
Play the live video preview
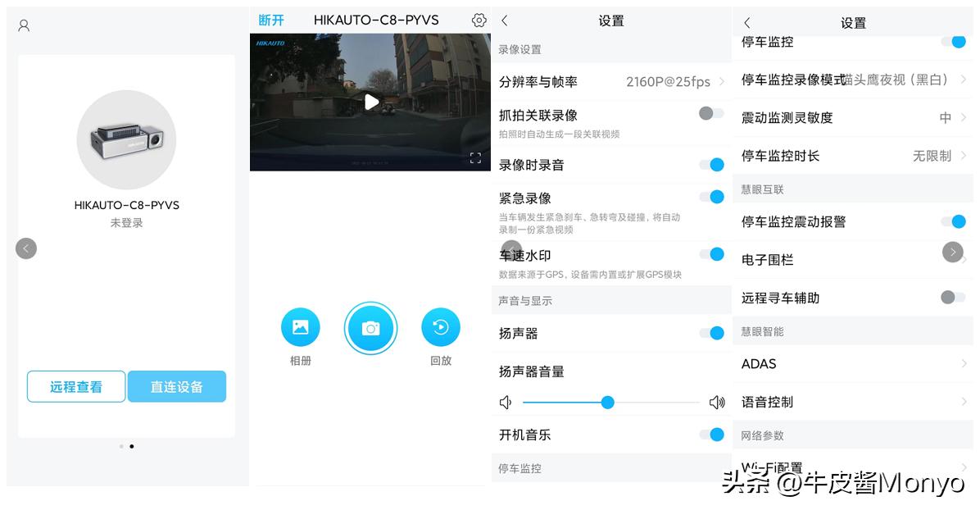[371, 102]
